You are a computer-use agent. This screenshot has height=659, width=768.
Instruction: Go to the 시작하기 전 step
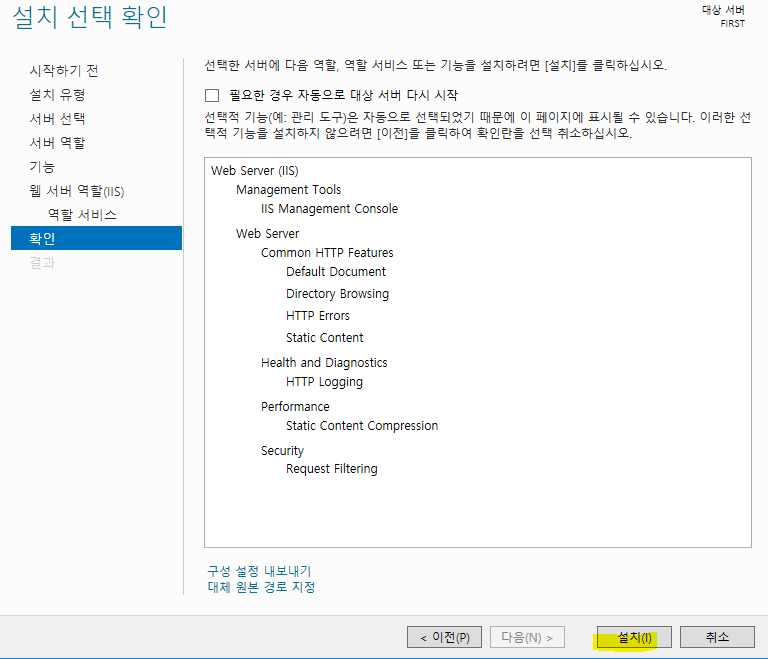pyautogui.click(x=64, y=71)
